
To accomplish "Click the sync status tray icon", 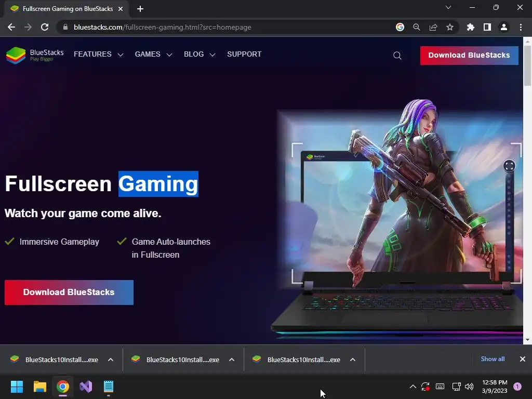I will click(x=425, y=387).
